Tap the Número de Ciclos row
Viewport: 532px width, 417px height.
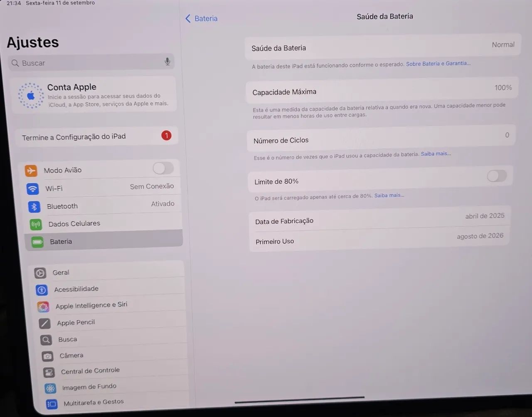(x=381, y=138)
